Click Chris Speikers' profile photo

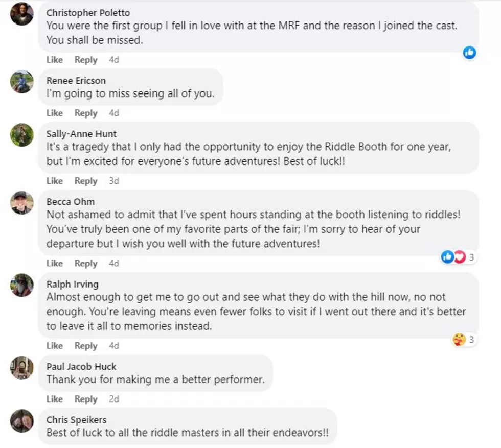[x=21, y=421]
